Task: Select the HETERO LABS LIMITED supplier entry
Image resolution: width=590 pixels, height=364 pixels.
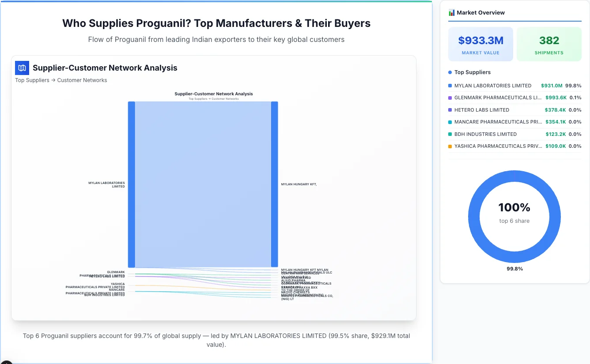Action: click(481, 110)
